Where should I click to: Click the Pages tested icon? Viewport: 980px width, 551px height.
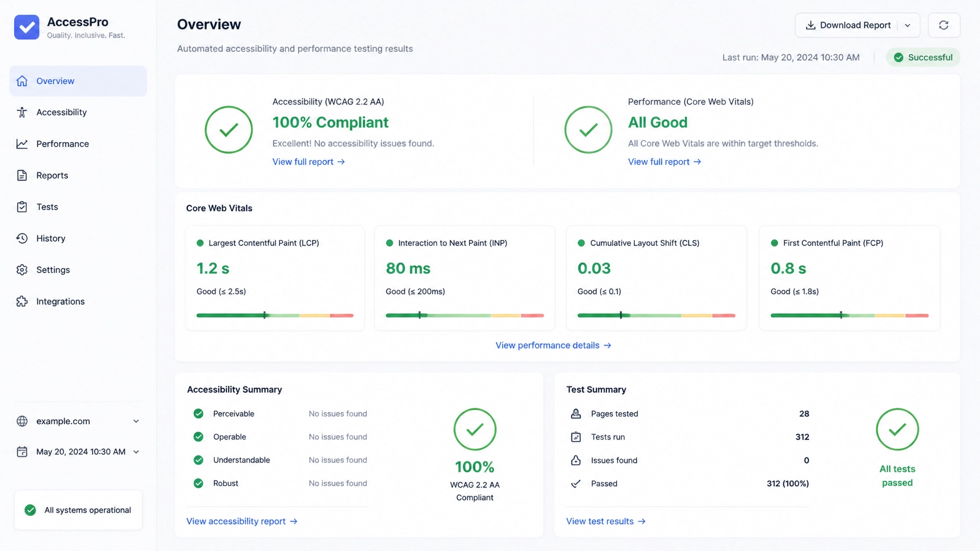(576, 414)
